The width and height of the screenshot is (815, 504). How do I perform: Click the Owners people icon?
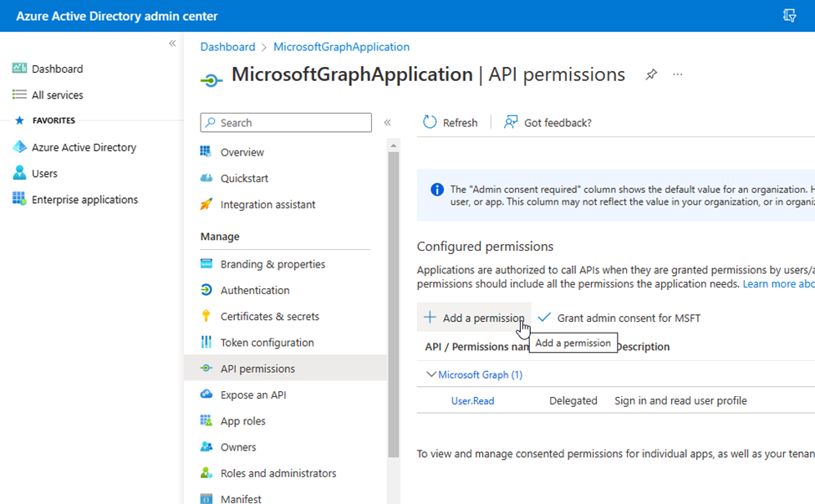click(206, 446)
